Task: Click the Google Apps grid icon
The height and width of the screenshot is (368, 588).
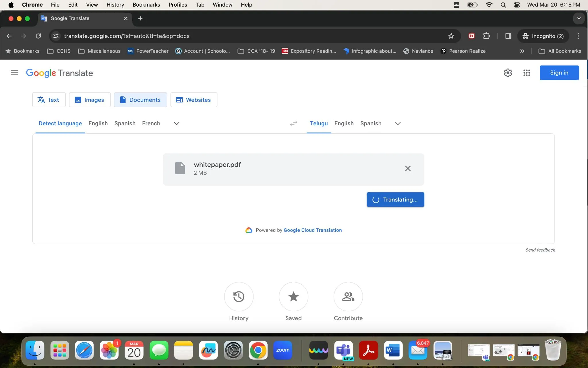Action: click(527, 73)
